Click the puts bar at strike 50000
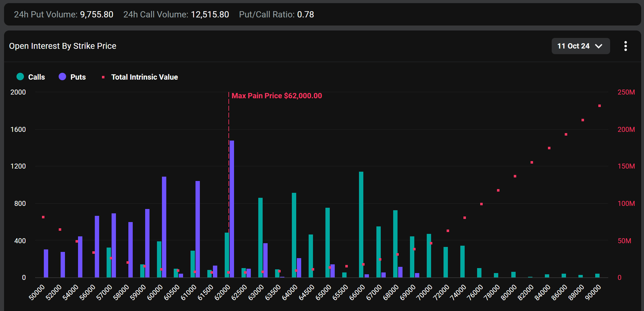Screen dimensions: 644x311 point(46,263)
